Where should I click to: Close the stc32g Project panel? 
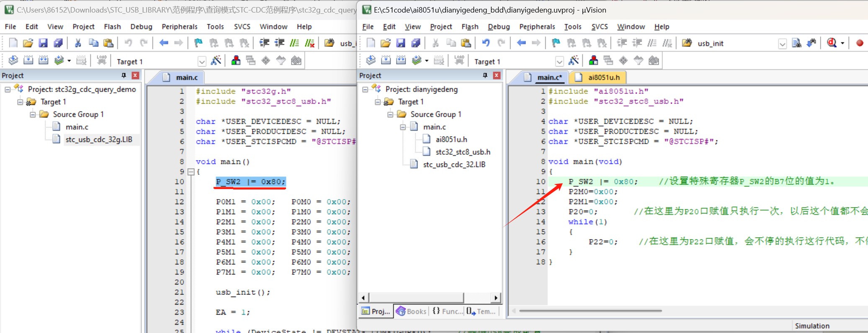(135, 75)
